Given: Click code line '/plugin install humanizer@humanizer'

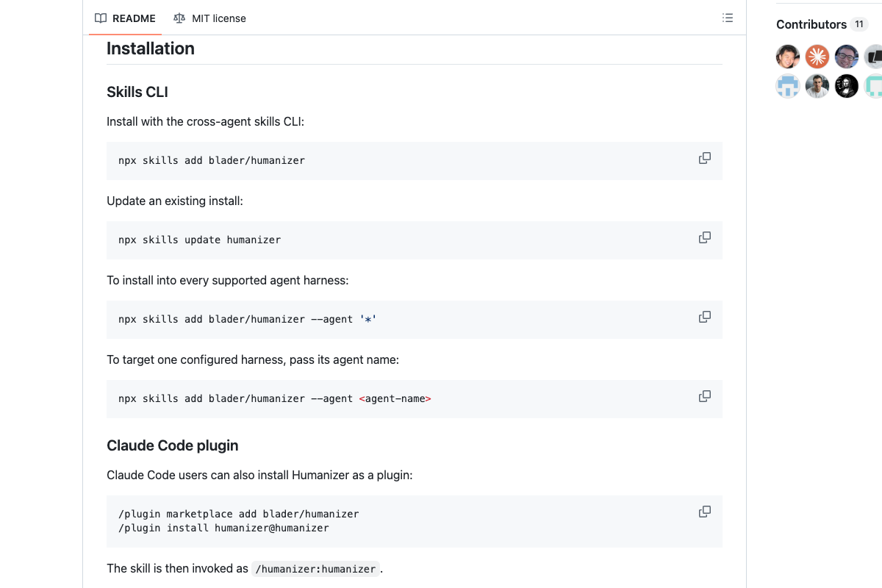Looking at the screenshot, I should click(223, 528).
